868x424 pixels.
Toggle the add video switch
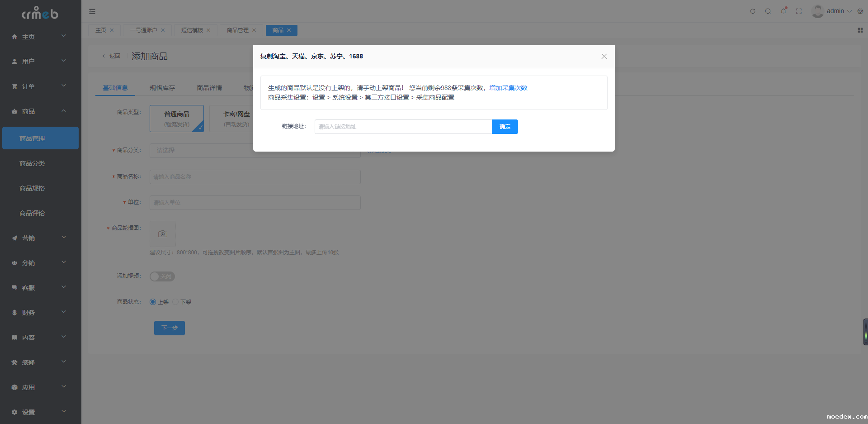tap(162, 276)
